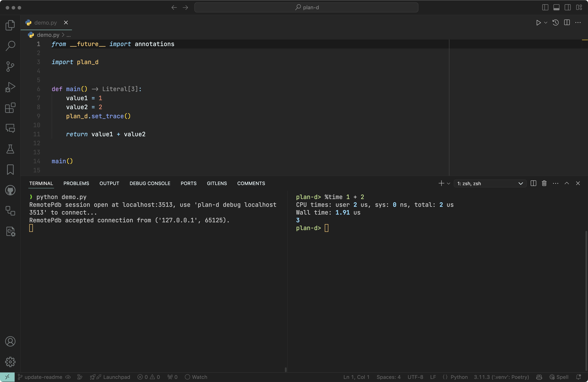Expand new terminal launch profile chevron
588x382 pixels.
pyautogui.click(x=449, y=183)
